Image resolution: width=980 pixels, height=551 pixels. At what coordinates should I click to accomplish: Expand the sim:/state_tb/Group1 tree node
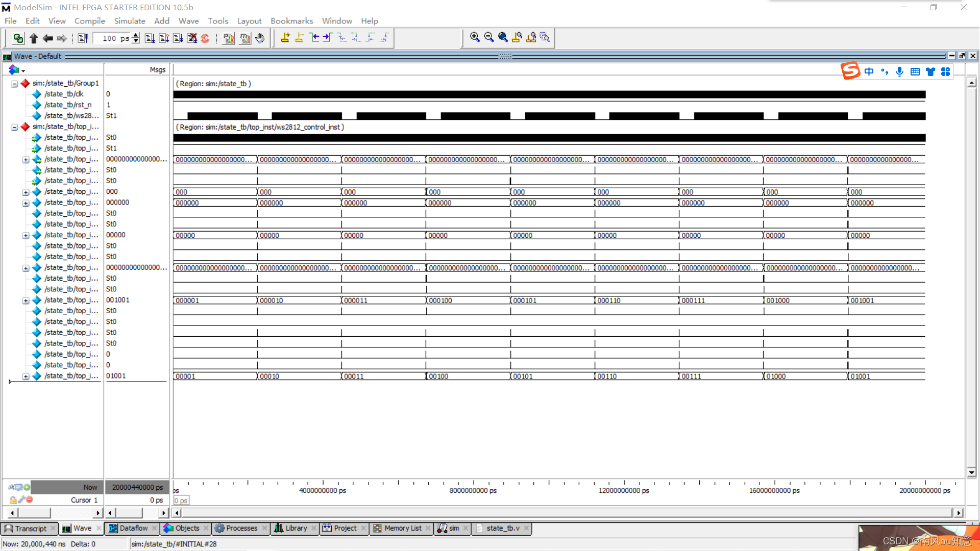[x=14, y=83]
